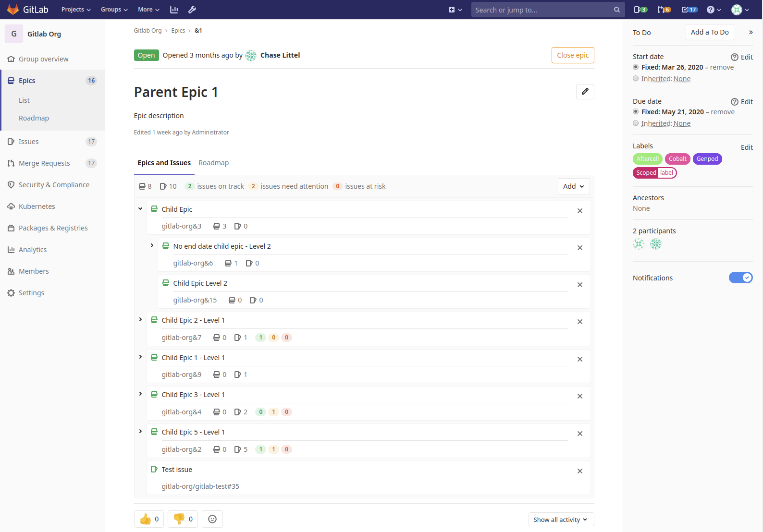Image resolution: width=763 pixels, height=532 pixels.
Task: Open the To-Do list icon in header
Action: coord(689,10)
